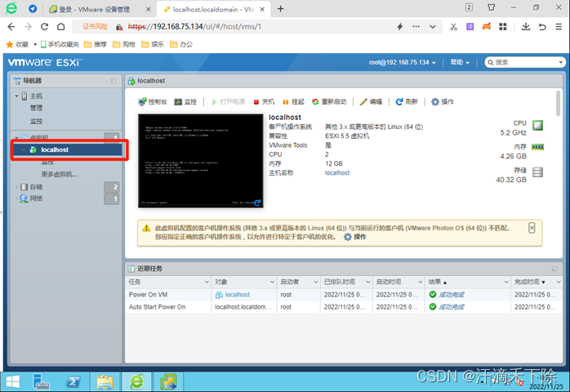This screenshot has width=570, height=392.
Task: Click the scissors screenshot tool icon
Action: [453, 27]
